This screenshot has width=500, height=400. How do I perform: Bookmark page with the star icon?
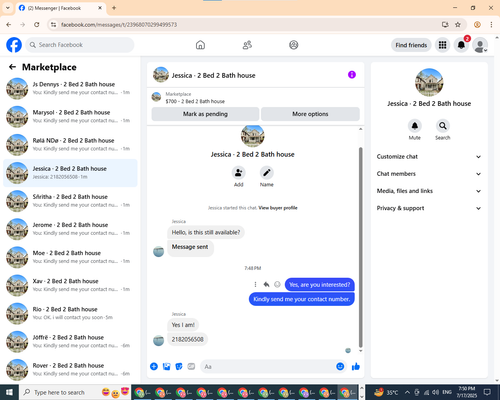[x=458, y=25]
